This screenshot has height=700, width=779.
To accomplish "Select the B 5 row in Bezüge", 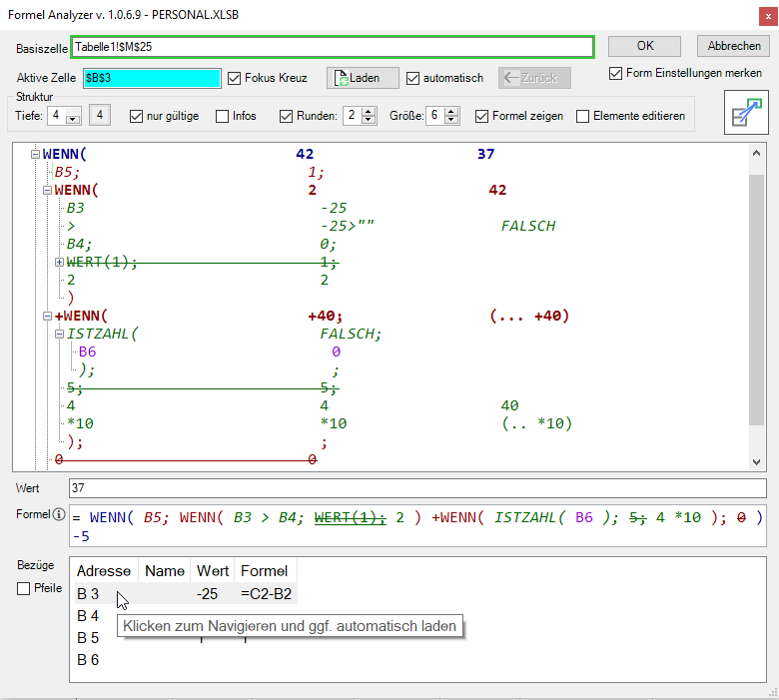I will click(x=88, y=638).
